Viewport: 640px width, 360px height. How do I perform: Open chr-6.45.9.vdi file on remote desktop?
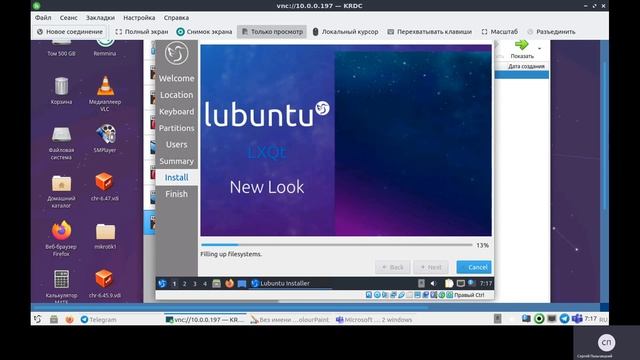(105, 284)
